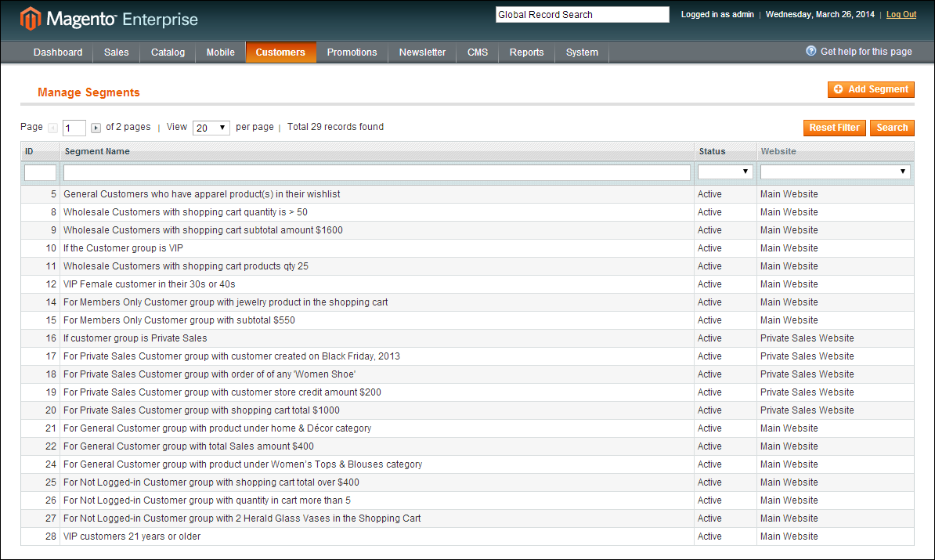Click the Segment Name filter field
The image size is (935, 560).
click(x=377, y=172)
